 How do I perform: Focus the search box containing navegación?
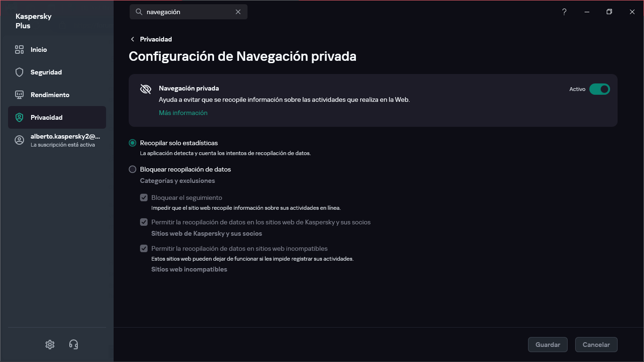pyautogui.click(x=189, y=12)
